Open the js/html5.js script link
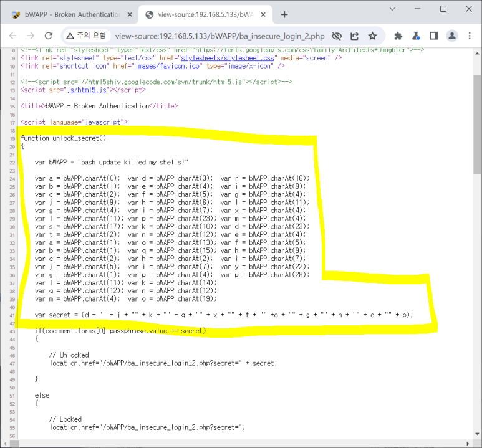This screenshot has height=448, width=482. pos(87,90)
